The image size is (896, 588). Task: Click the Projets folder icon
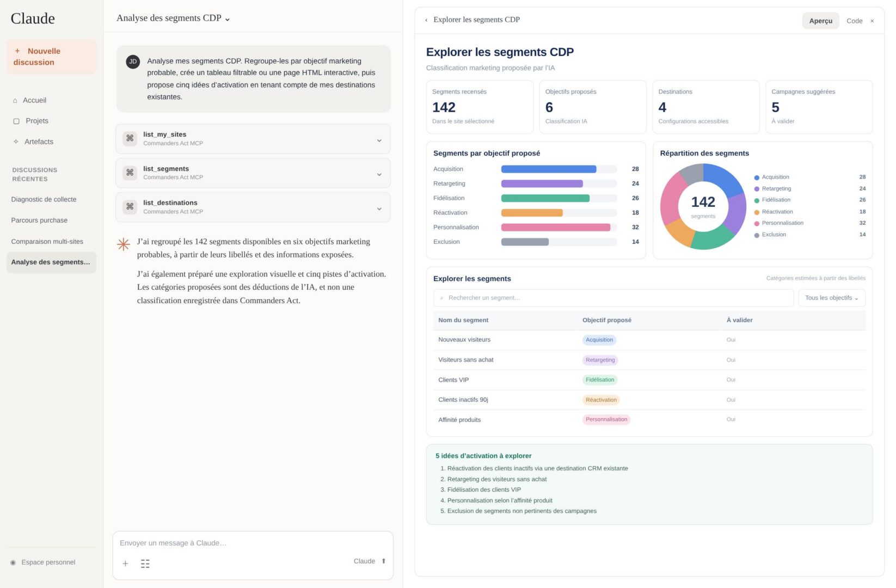point(16,121)
